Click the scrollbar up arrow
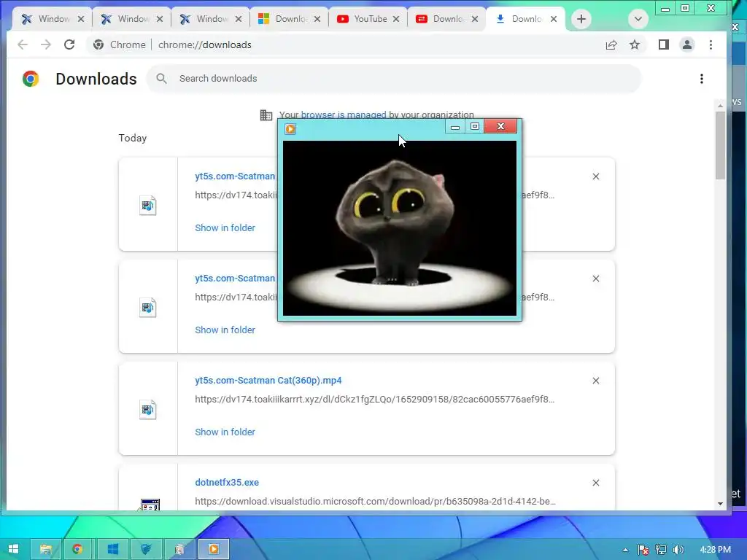Image resolution: width=747 pixels, height=560 pixels. pos(720,105)
